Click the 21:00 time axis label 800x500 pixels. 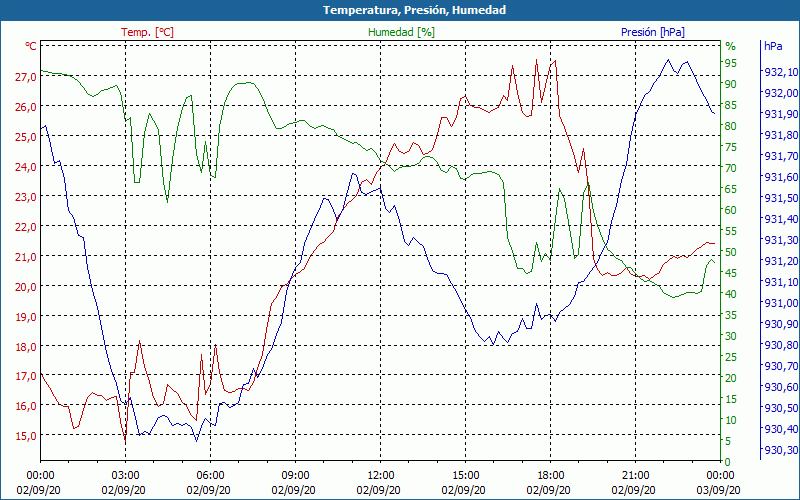click(635, 476)
